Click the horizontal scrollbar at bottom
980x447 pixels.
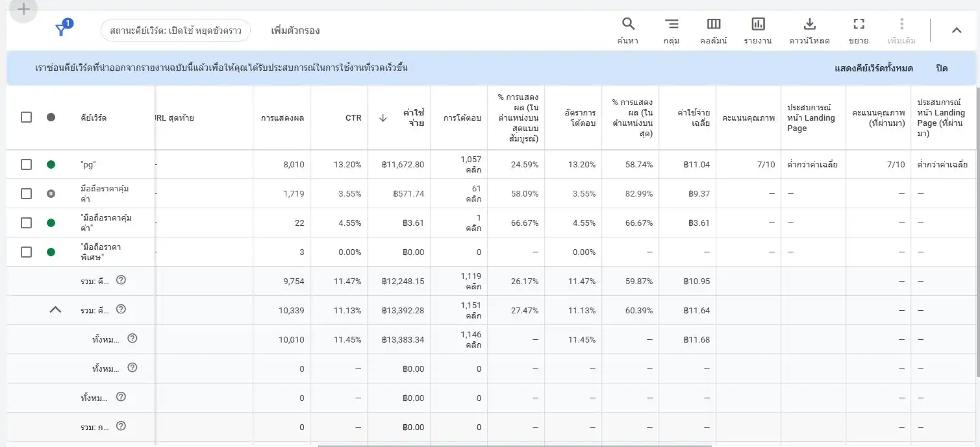(x=514, y=445)
